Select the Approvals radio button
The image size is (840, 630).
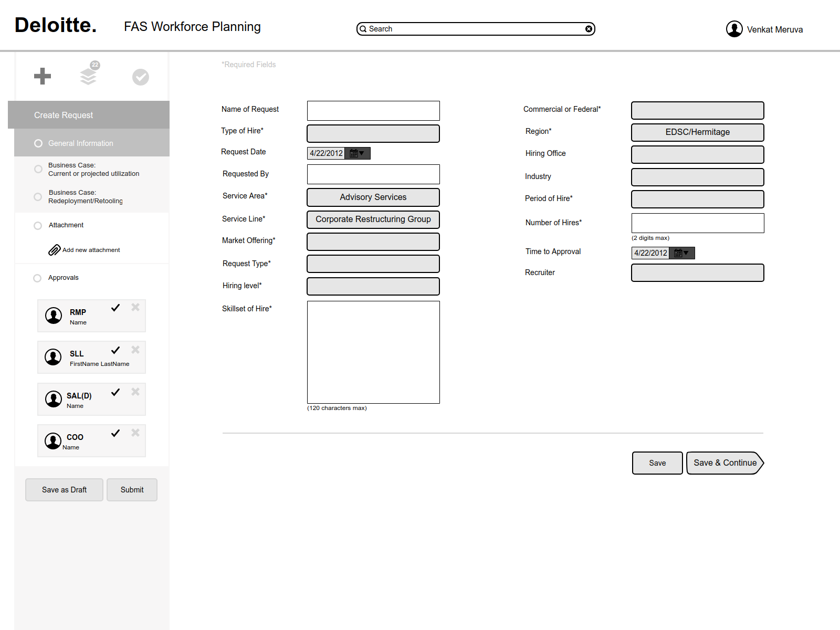[37, 278]
